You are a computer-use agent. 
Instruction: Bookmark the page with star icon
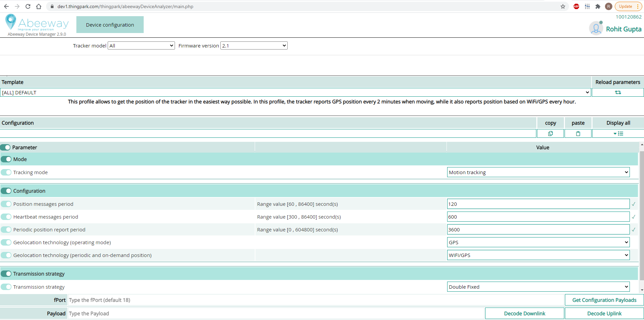pos(563,6)
